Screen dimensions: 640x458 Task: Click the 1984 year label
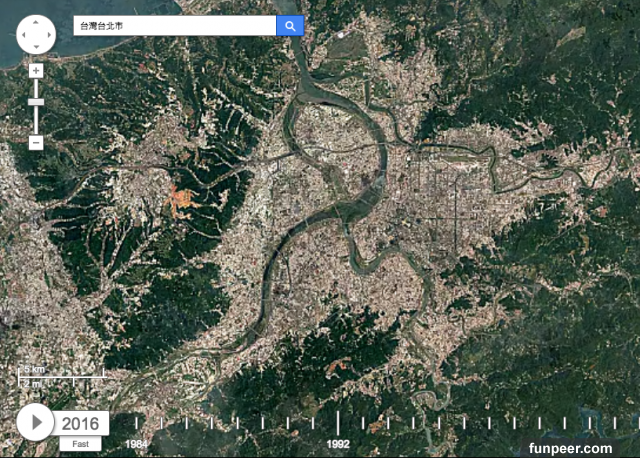[x=136, y=444]
